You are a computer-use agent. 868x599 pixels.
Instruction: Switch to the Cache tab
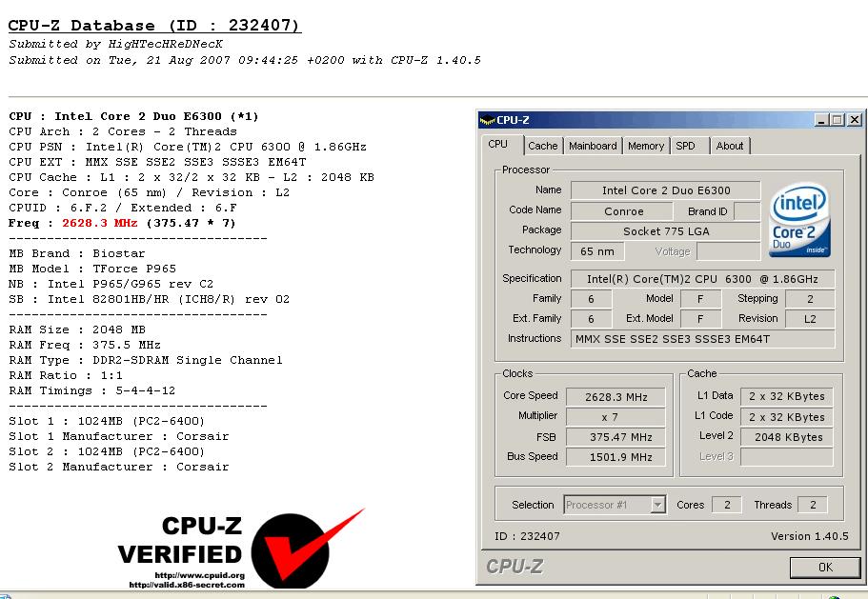click(542, 146)
